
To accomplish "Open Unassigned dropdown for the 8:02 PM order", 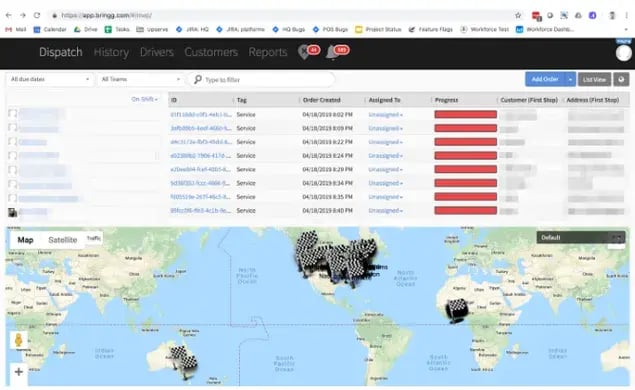I will click(x=386, y=115).
